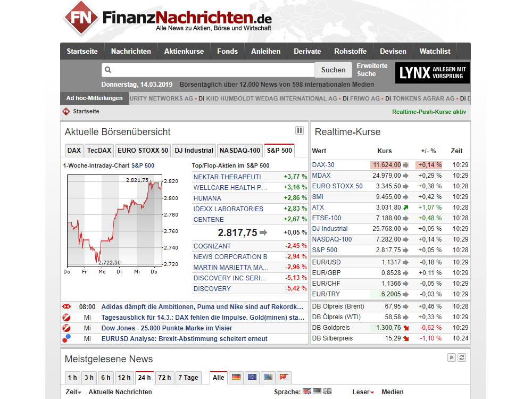Open the Derivate menu item
The height and width of the screenshot is (399, 532).
pos(307,51)
